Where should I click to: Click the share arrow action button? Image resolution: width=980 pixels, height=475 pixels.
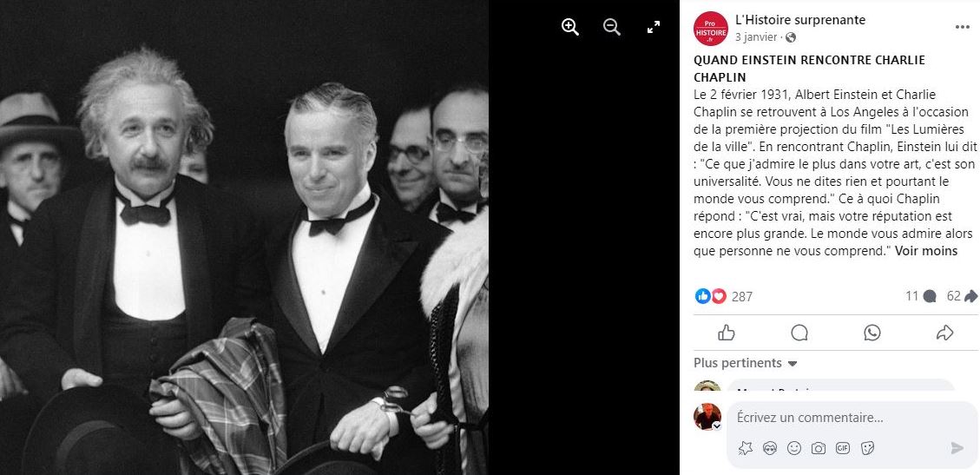(x=944, y=333)
